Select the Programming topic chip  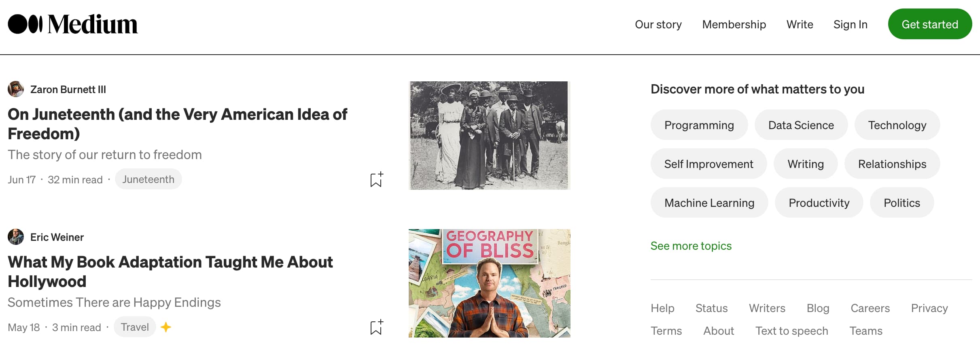coord(699,125)
